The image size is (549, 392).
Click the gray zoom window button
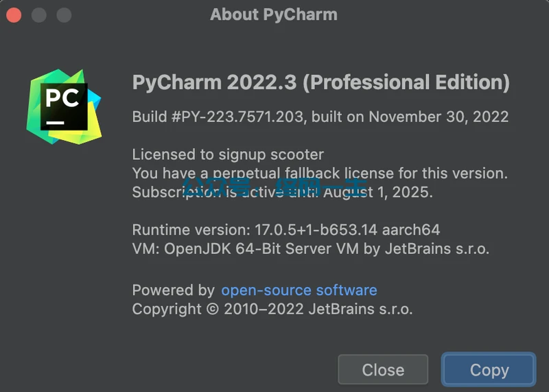(64, 15)
